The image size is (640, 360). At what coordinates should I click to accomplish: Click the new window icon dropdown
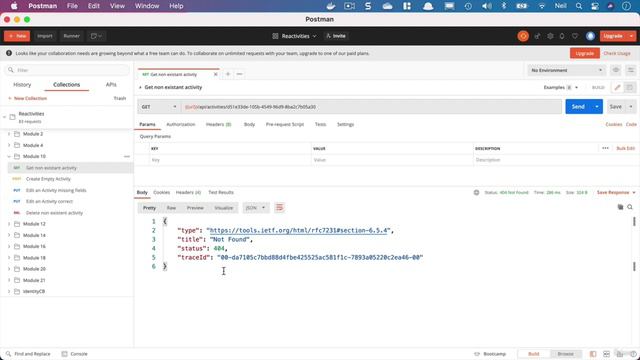[96, 36]
